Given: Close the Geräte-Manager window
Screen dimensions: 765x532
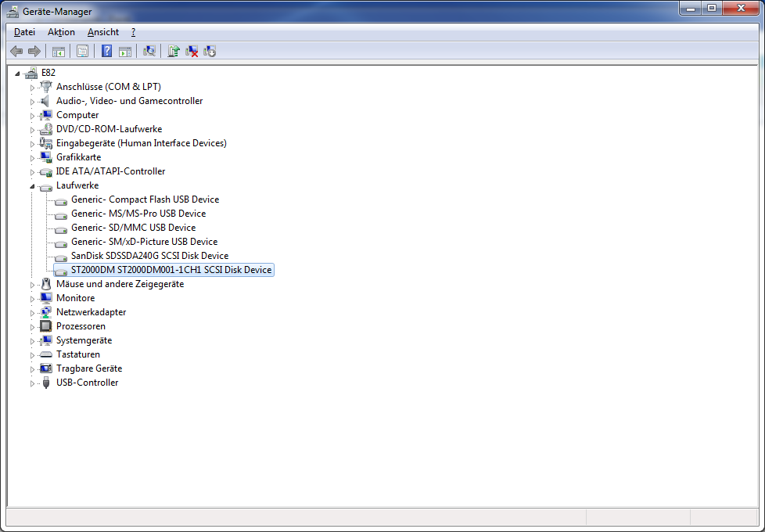Looking at the screenshot, I should tap(741, 9).
